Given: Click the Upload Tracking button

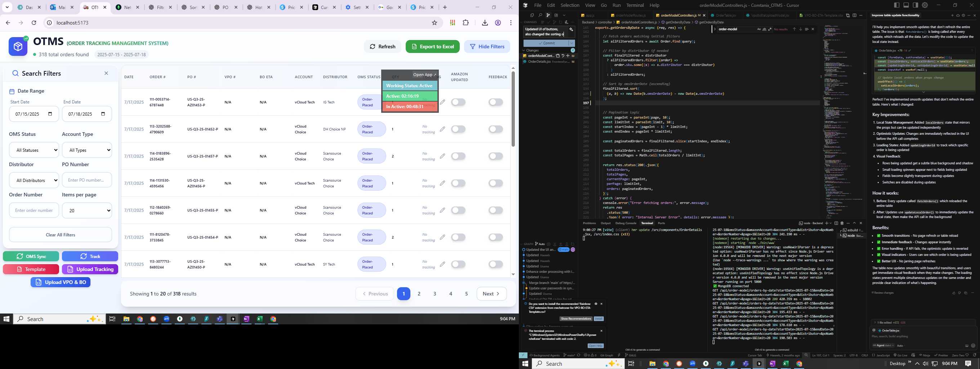Looking at the screenshot, I should pyautogui.click(x=90, y=269).
